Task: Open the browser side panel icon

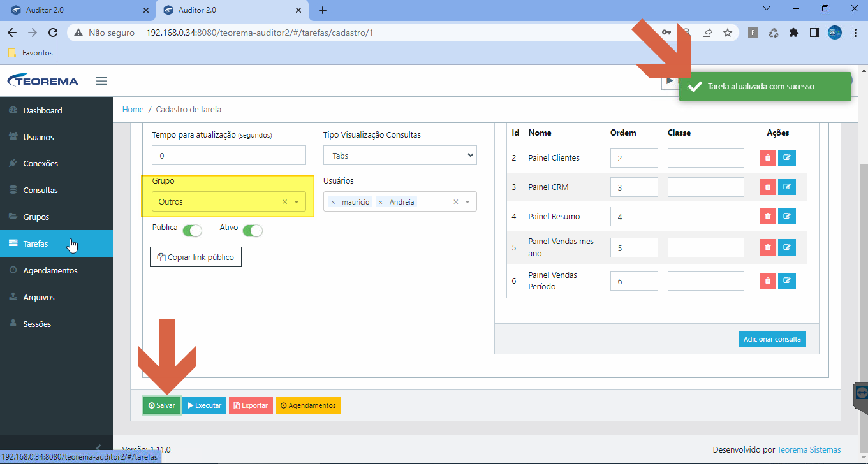Action: pos(814,33)
